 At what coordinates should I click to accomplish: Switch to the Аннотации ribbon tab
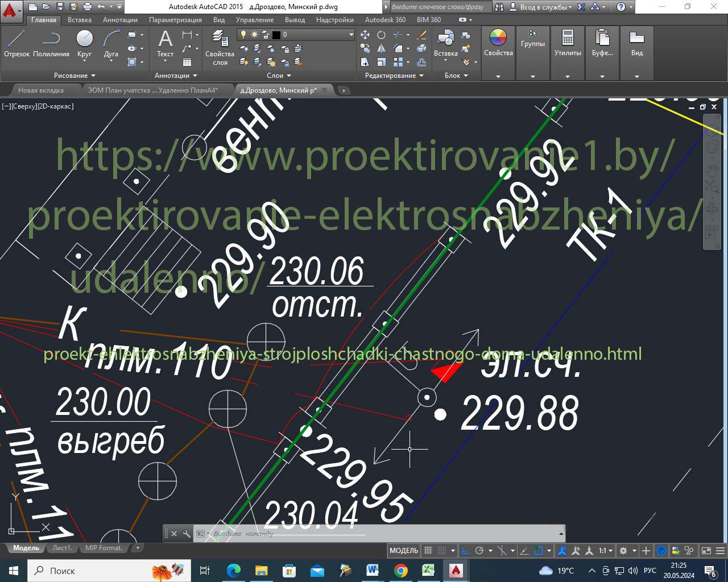tap(120, 20)
